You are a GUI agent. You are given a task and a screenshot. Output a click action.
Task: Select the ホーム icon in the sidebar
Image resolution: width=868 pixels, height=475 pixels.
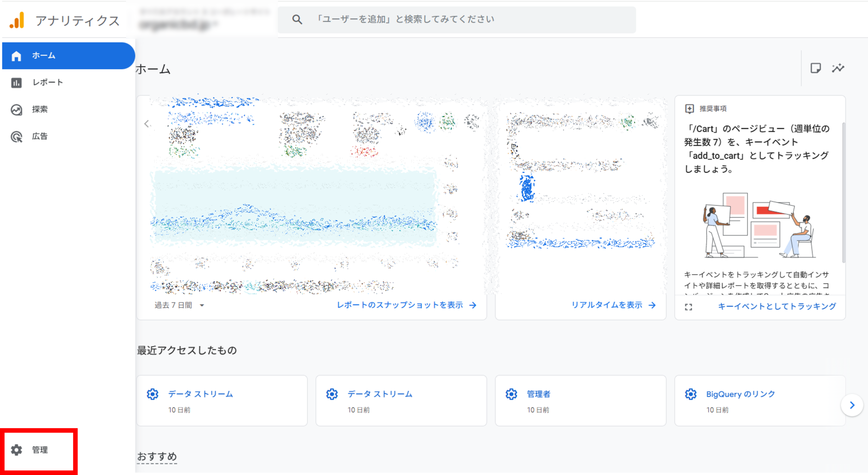tap(16, 56)
